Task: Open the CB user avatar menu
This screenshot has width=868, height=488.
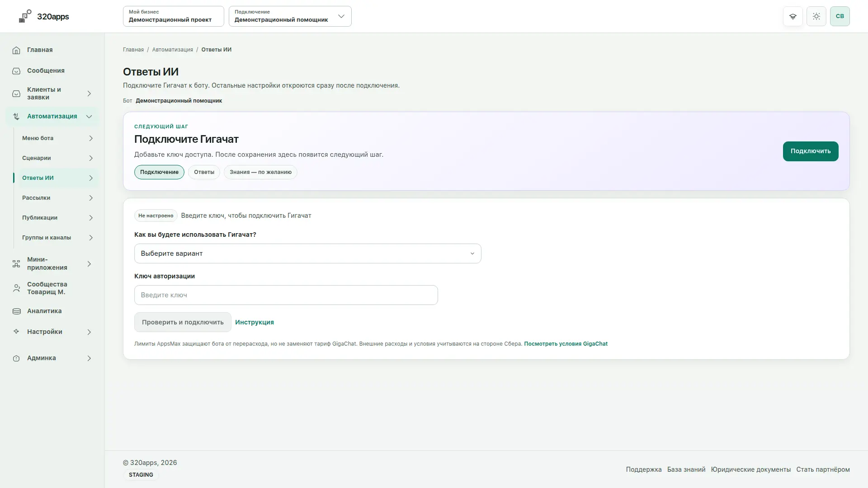Action: pyautogui.click(x=840, y=16)
